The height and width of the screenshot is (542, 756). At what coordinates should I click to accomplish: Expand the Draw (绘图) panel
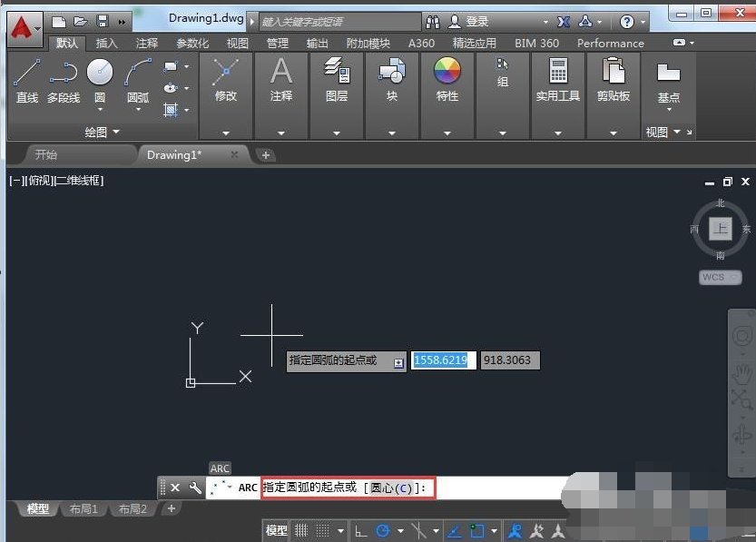pyautogui.click(x=102, y=132)
